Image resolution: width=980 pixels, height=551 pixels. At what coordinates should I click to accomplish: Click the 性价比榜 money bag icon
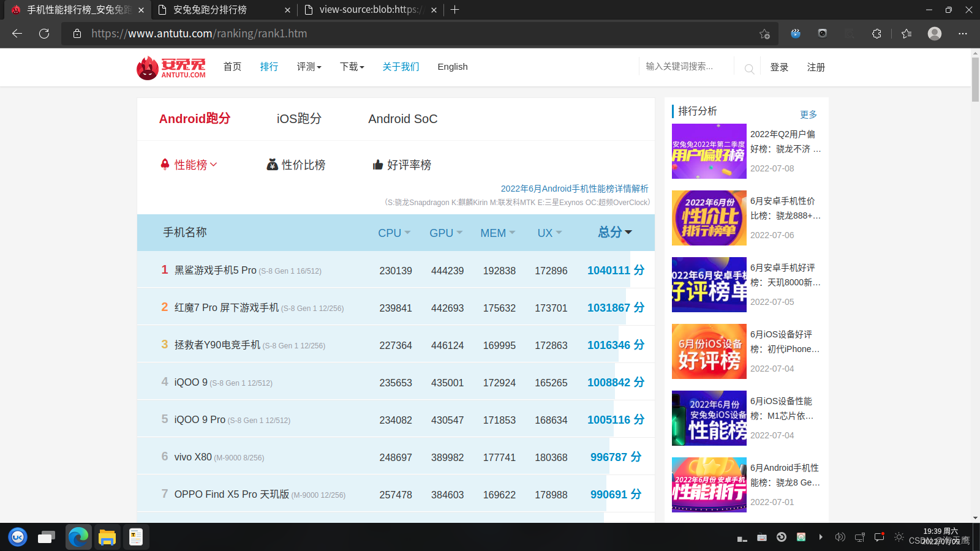(x=273, y=164)
